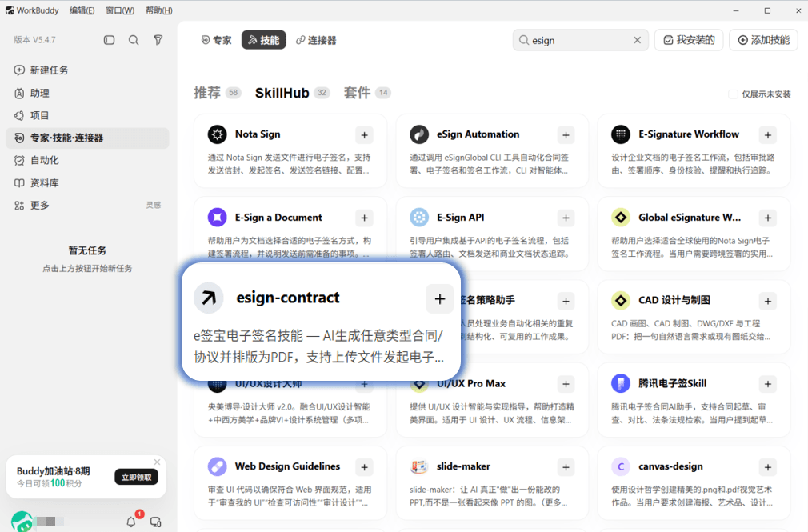Screen dimensions: 808x532
Task: Switch to the 技能 tab
Action: (264, 40)
